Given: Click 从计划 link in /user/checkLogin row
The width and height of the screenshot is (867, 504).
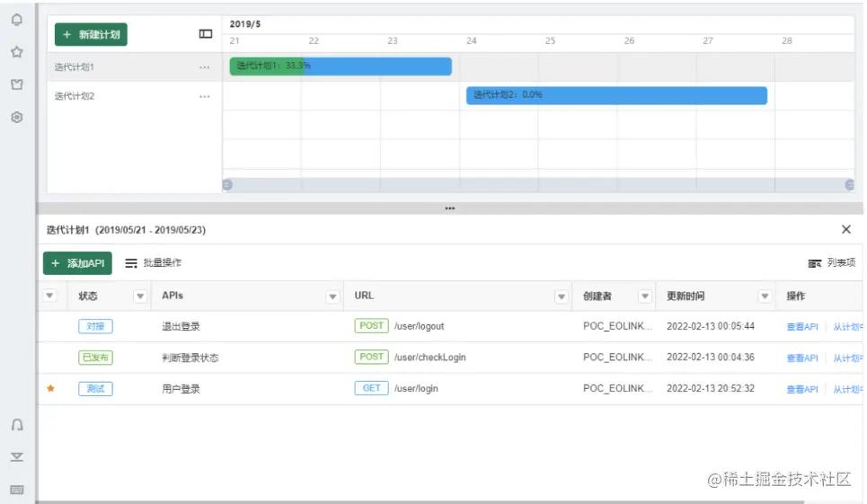Looking at the screenshot, I should pyautogui.click(x=847, y=358).
